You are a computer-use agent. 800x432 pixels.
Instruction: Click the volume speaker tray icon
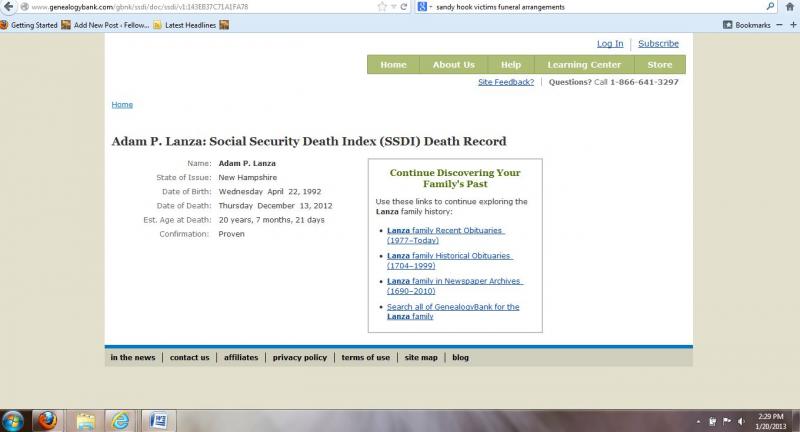click(x=741, y=421)
